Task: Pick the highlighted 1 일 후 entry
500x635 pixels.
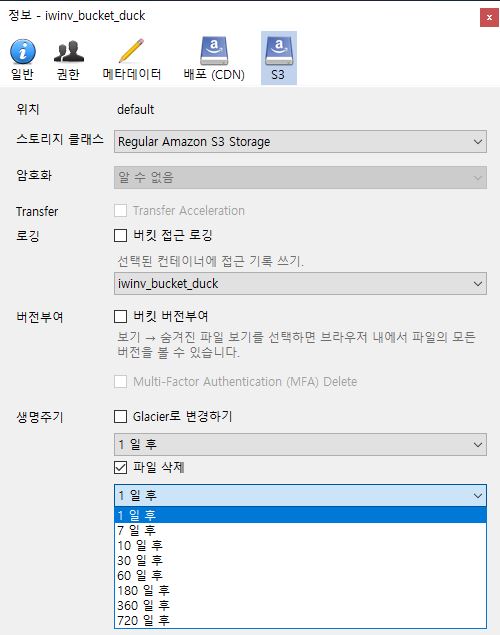Action: click(300, 515)
